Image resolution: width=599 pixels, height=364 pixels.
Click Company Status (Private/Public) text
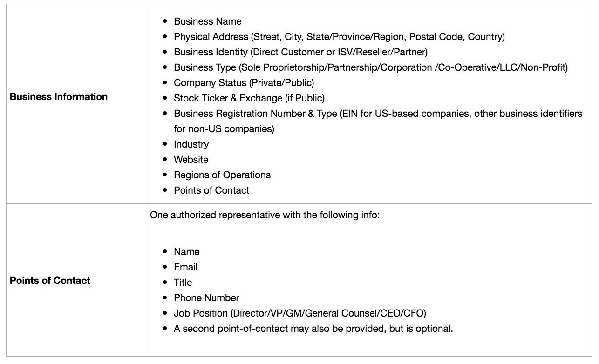pyautogui.click(x=244, y=83)
